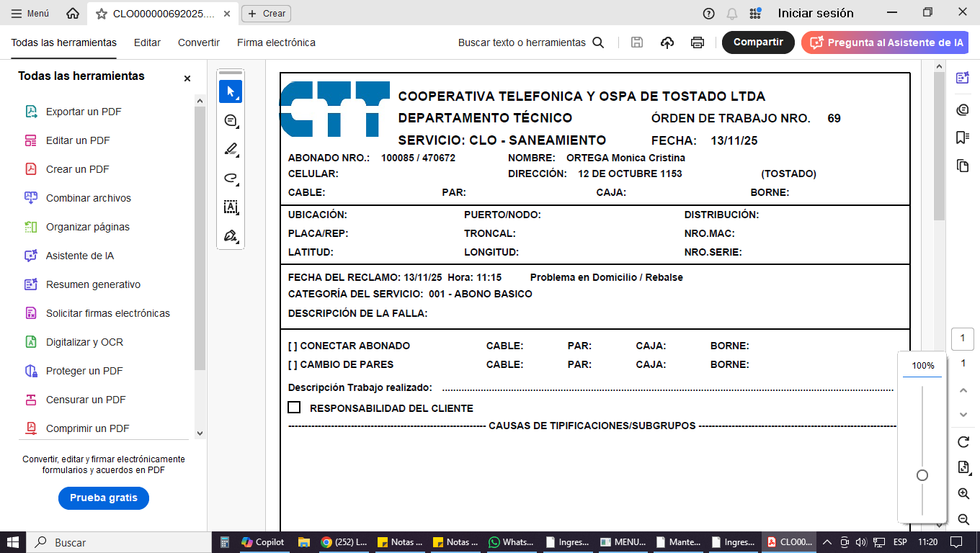Select the highlighter pen tool
980x553 pixels.
pyautogui.click(x=231, y=150)
